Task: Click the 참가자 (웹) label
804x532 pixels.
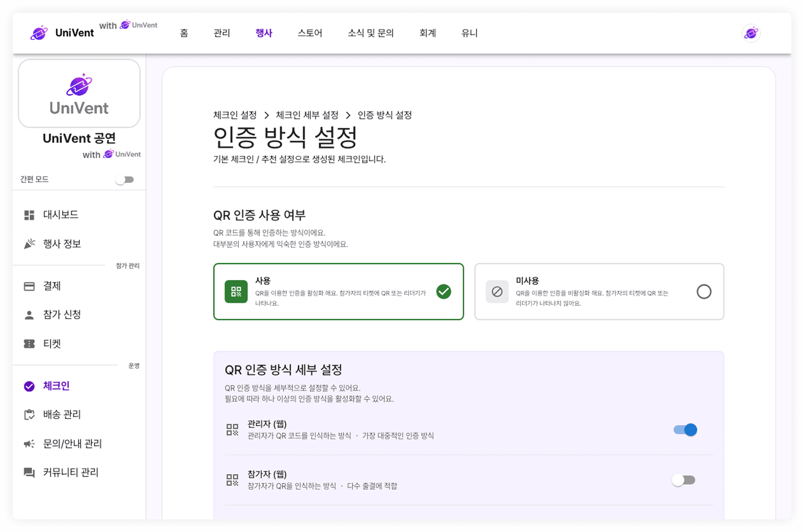Action: pos(267,474)
